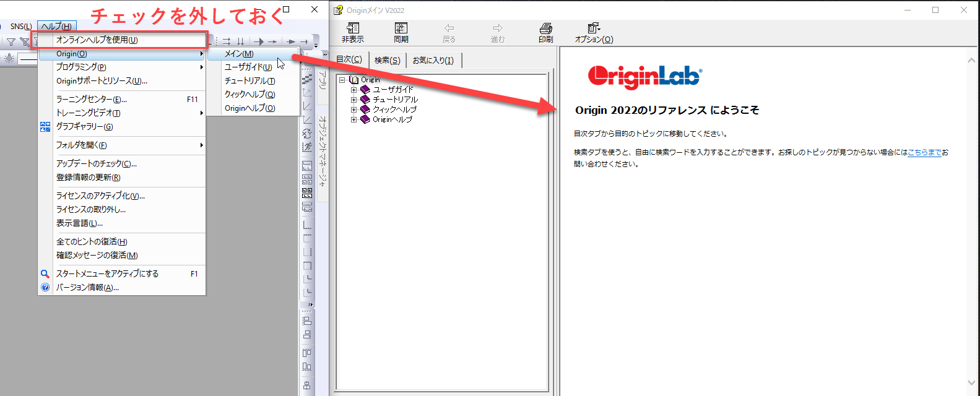This screenshot has height=396, width=980.
Task: Click the purple book icon beside ユーザガイド
Action: (365, 90)
